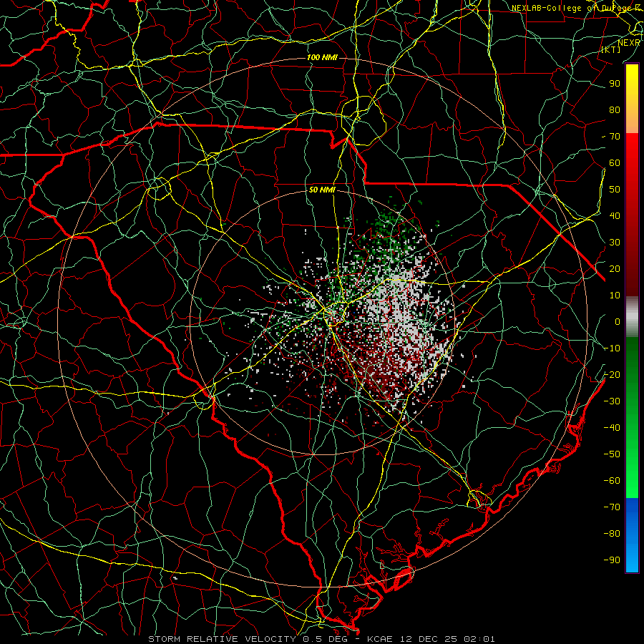
Task: Click the [KT] units label above scale
Action: point(611,49)
